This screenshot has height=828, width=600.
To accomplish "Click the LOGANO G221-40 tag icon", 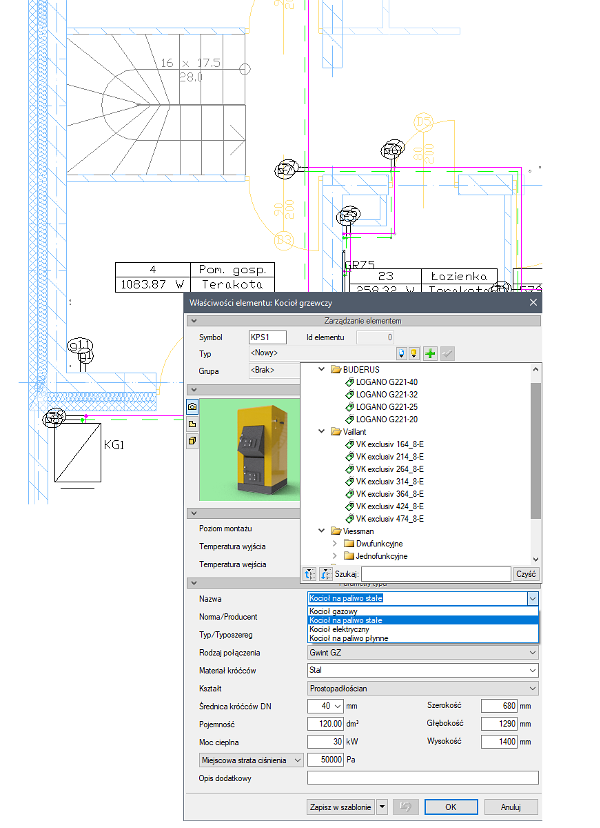I will tap(350, 382).
